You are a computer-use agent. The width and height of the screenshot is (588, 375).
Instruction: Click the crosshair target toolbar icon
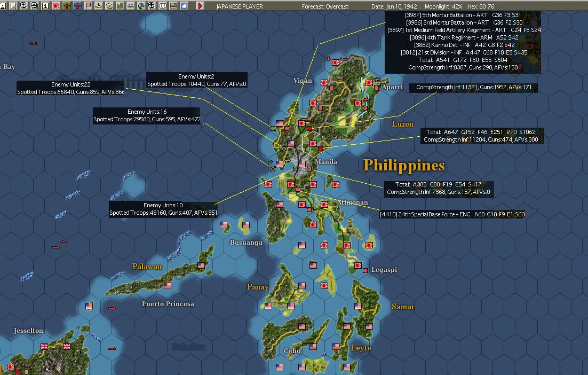(x=152, y=6)
